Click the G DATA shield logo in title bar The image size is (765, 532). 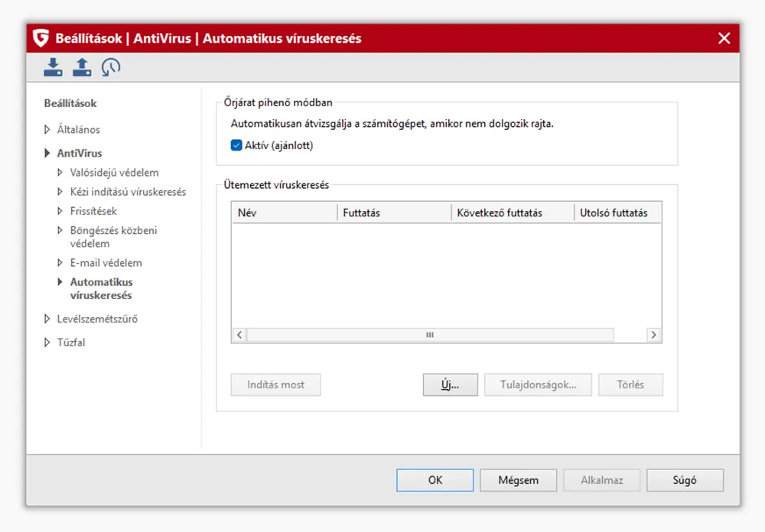(x=41, y=38)
